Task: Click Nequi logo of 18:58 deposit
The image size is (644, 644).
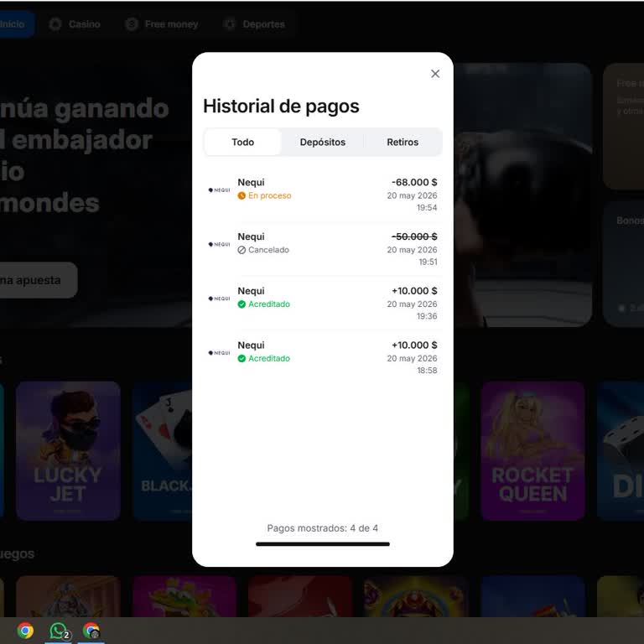Action: [x=219, y=353]
